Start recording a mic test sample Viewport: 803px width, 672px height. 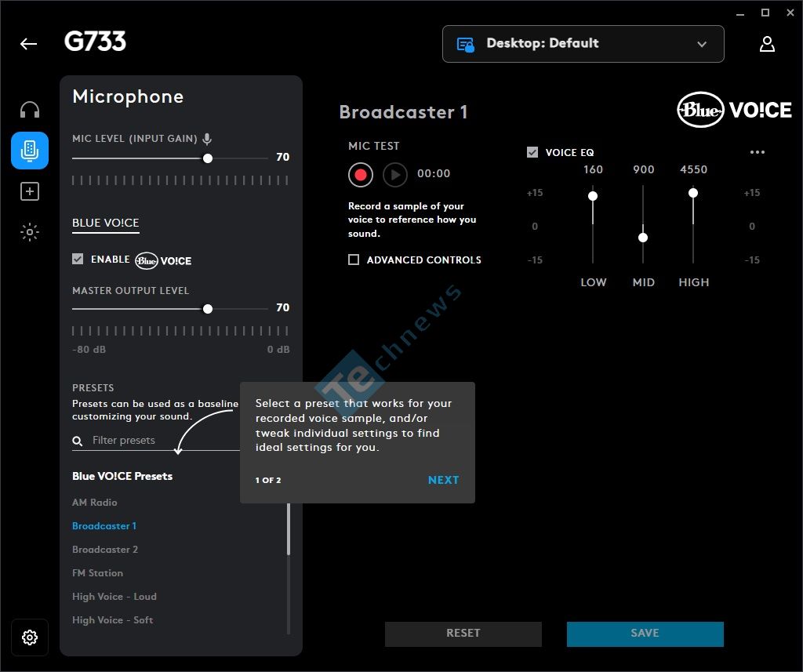click(361, 175)
